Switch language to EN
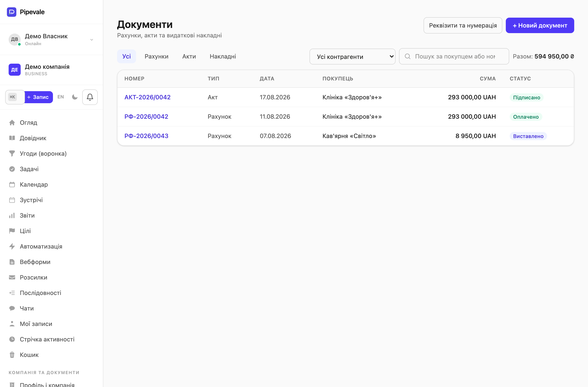Screen dimensions: 588x387 pos(60,97)
